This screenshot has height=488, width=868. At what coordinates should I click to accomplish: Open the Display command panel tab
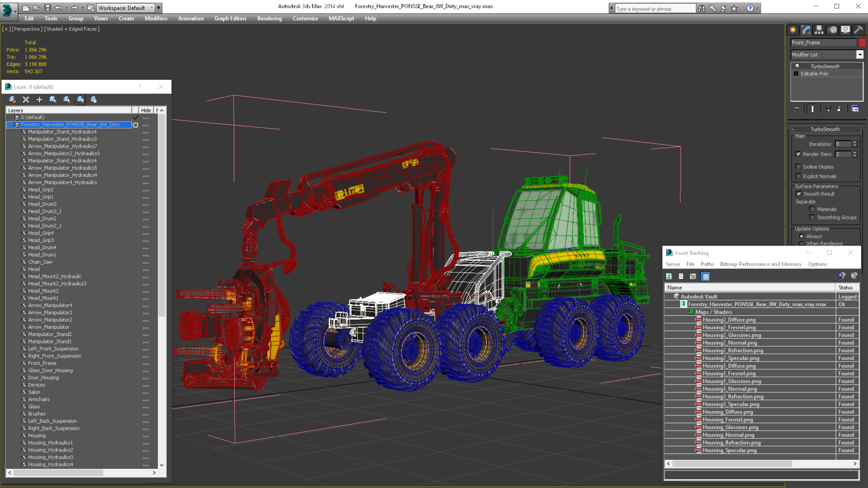pyautogui.click(x=845, y=30)
